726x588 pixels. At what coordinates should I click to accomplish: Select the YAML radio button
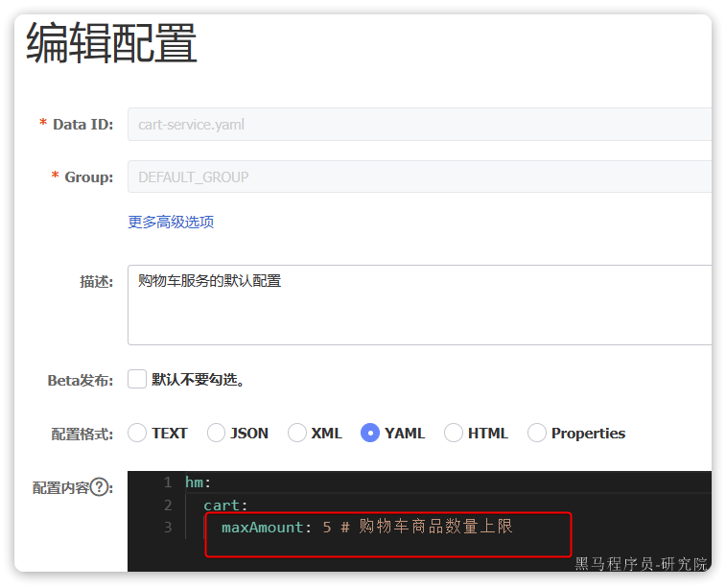click(370, 433)
